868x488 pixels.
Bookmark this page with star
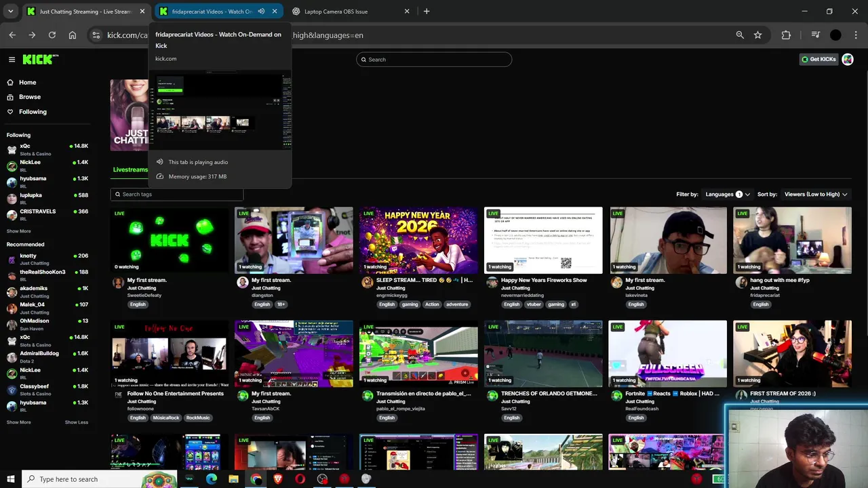[758, 35]
